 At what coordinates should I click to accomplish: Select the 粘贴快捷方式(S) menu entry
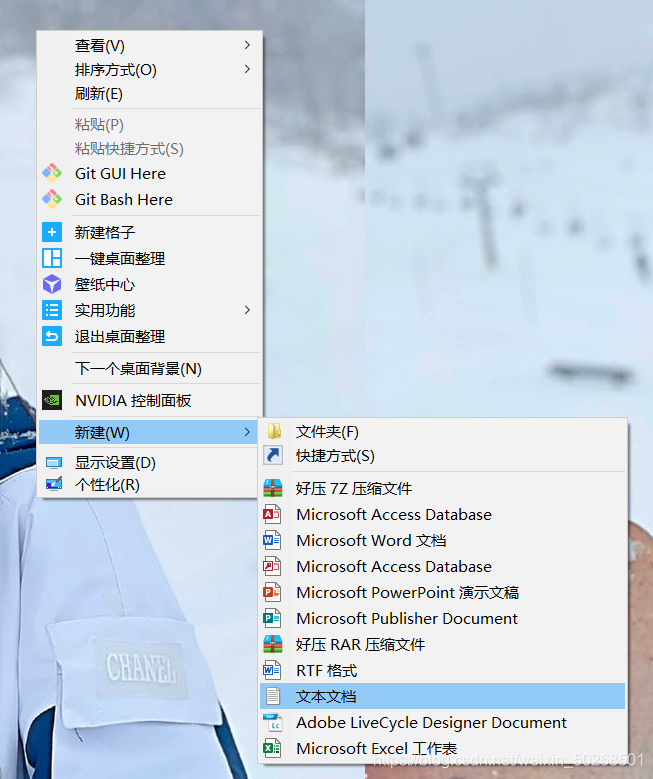tap(129, 149)
